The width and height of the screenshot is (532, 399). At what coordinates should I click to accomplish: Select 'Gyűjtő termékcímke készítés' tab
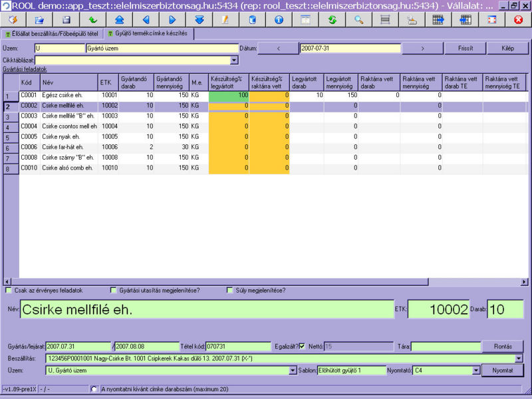click(148, 33)
